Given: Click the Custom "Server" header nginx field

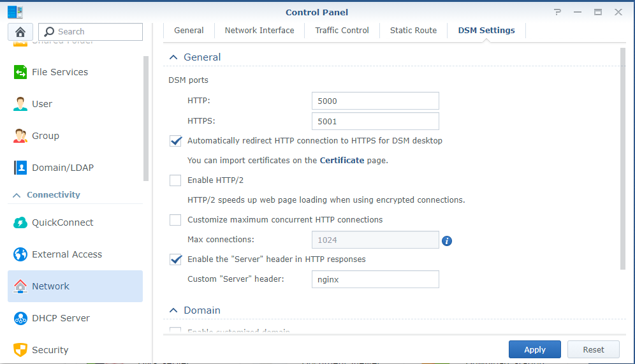Looking at the screenshot, I should click(x=376, y=279).
